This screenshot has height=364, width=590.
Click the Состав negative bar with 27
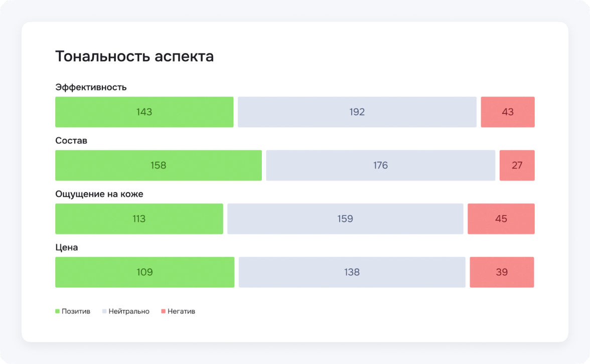pos(517,165)
